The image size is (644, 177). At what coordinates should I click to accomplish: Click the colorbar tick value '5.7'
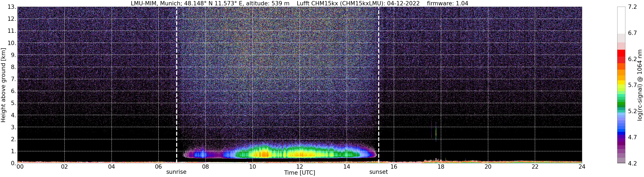(632, 85)
